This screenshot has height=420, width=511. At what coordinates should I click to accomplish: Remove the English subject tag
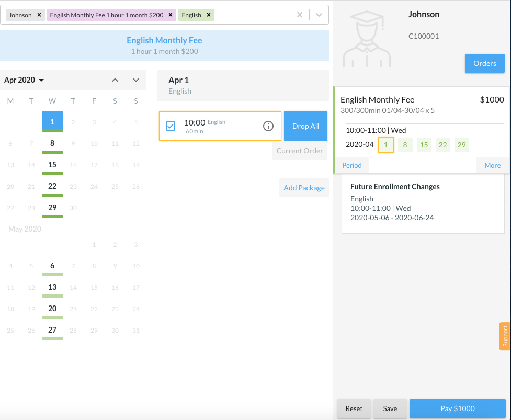point(209,15)
